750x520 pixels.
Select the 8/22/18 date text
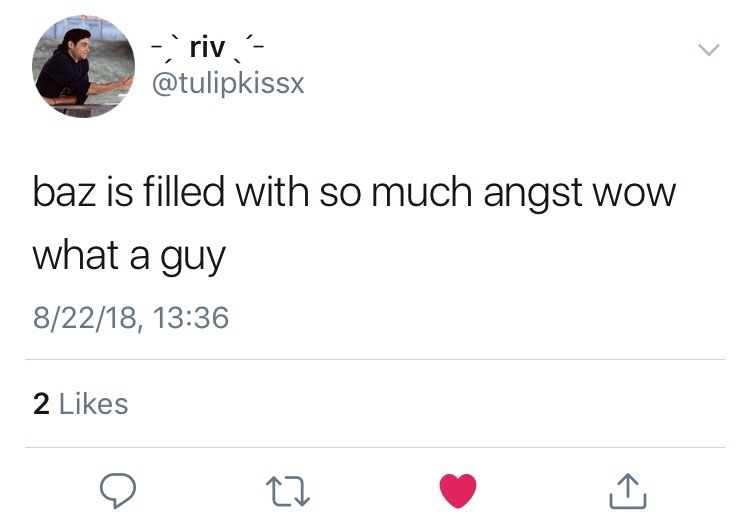[86, 319]
